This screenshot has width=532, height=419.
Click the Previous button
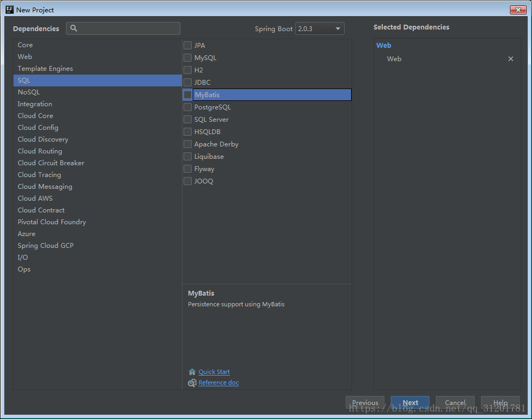coord(365,402)
